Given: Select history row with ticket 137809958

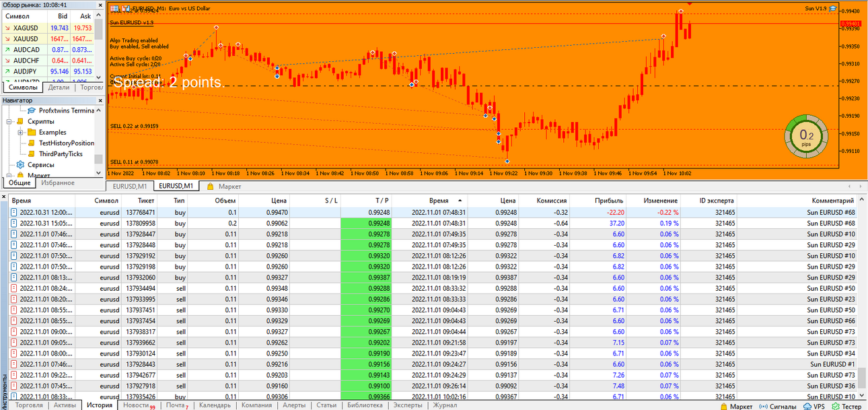Looking at the screenshot, I should 433,223.
